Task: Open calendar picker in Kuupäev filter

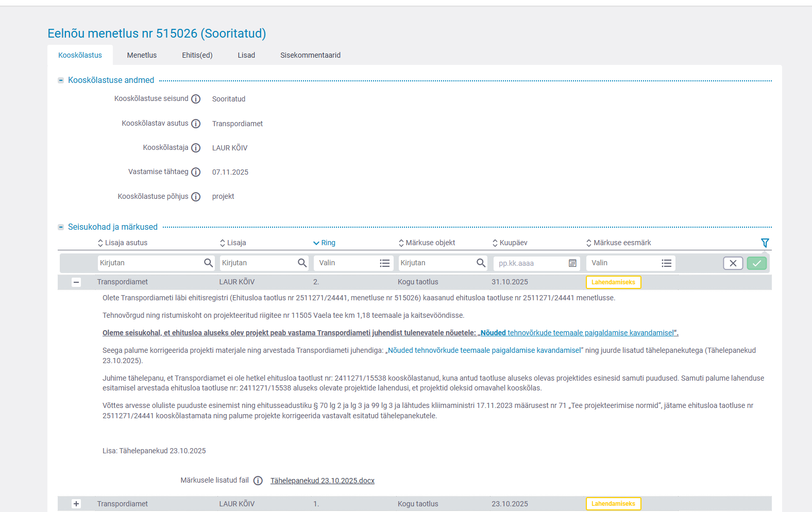Action: (x=572, y=263)
